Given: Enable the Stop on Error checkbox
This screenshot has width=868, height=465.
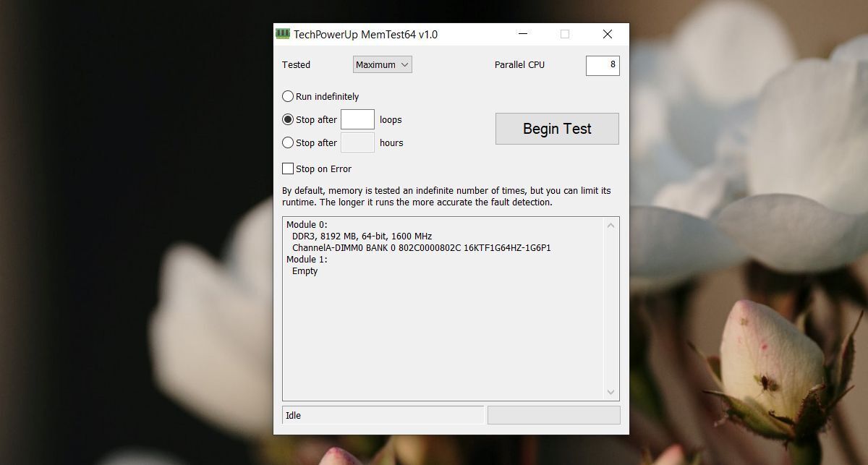Looking at the screenshot, I should click(x=287, y=168).
